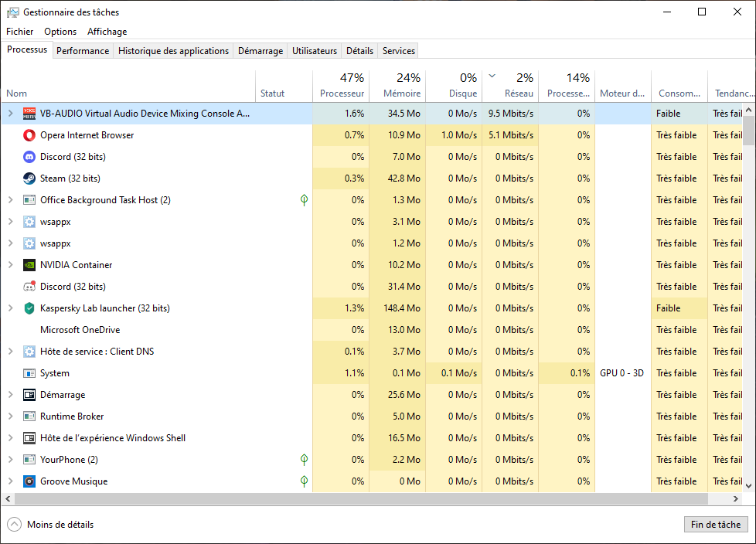
Task: Expand Hôte de l'expérience Windows Shell
Action: click(x=11, y=438)
